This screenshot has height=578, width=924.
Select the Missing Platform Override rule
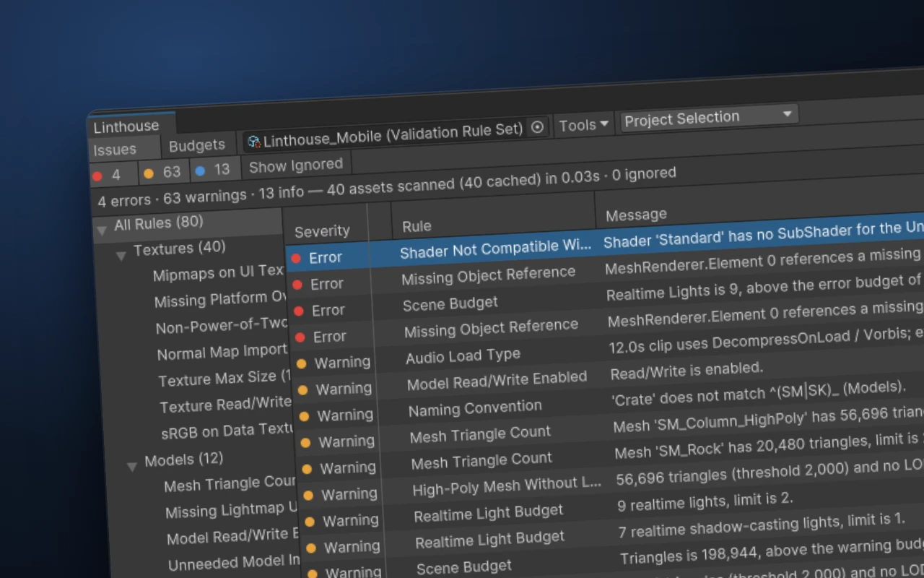[220, 298]
